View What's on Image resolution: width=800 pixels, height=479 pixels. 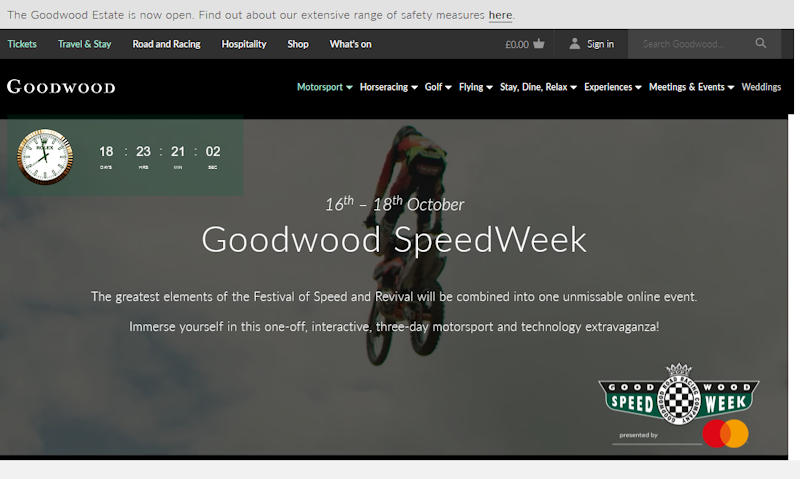(351, 44)
